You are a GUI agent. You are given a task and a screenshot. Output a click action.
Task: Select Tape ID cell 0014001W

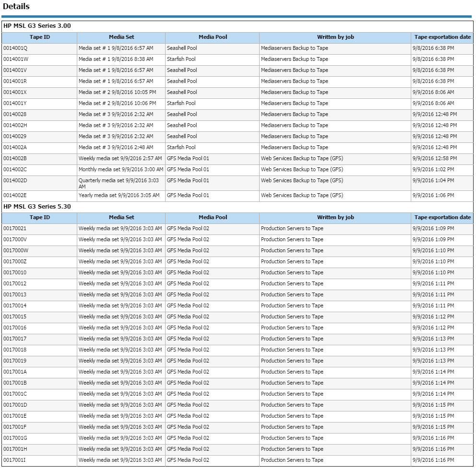(x=39, y=59)
